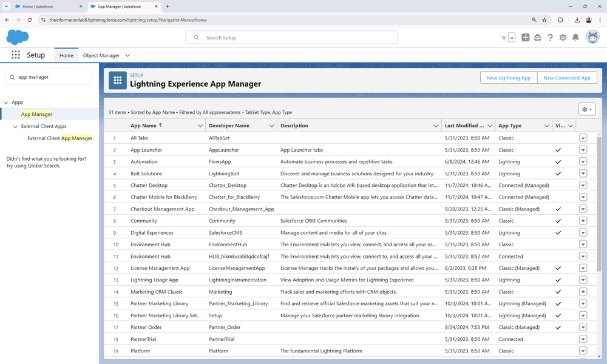Toggle the Visible checkmark for Automation
607x364 pixels.
(557, 161)
